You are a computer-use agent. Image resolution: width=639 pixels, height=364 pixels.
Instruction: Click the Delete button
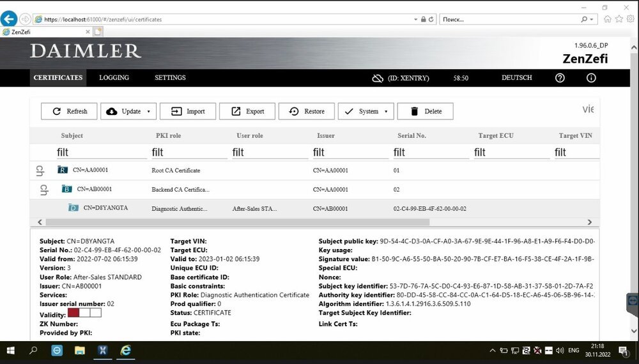pyautogui.click(x=425, y=111)
